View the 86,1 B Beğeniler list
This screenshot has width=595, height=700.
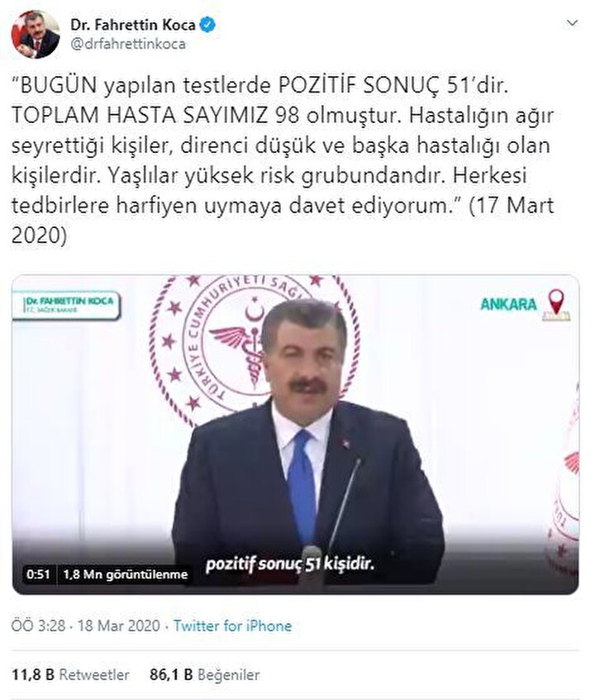coord(205,674)
